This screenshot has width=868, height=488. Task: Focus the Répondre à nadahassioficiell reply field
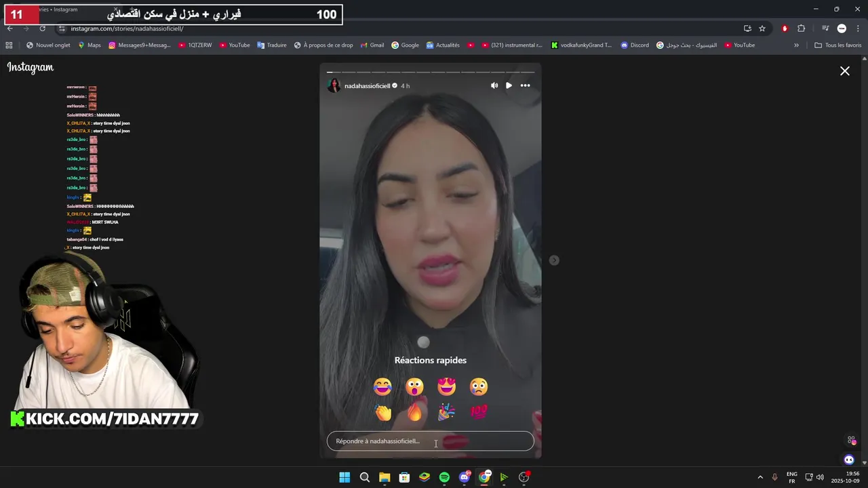(x=431, y=441)
